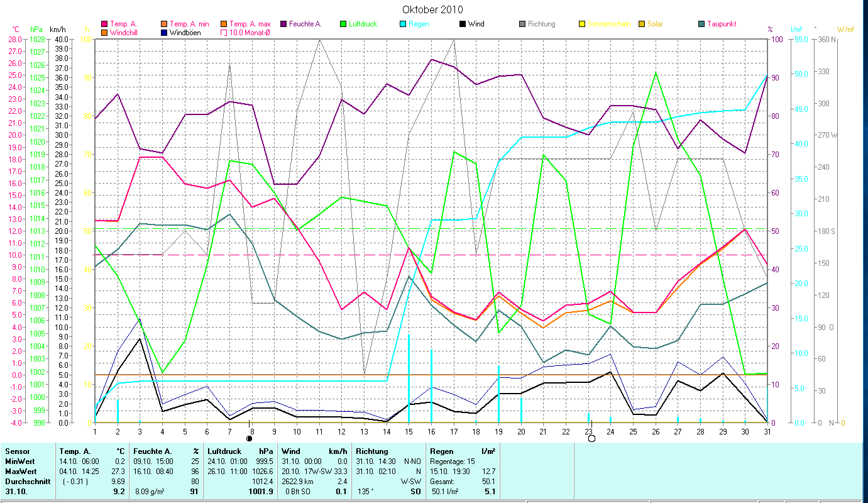Click the yellow Sonnenschein legend swatch
Screen dimensions: 868x503
tap(582, 24)
